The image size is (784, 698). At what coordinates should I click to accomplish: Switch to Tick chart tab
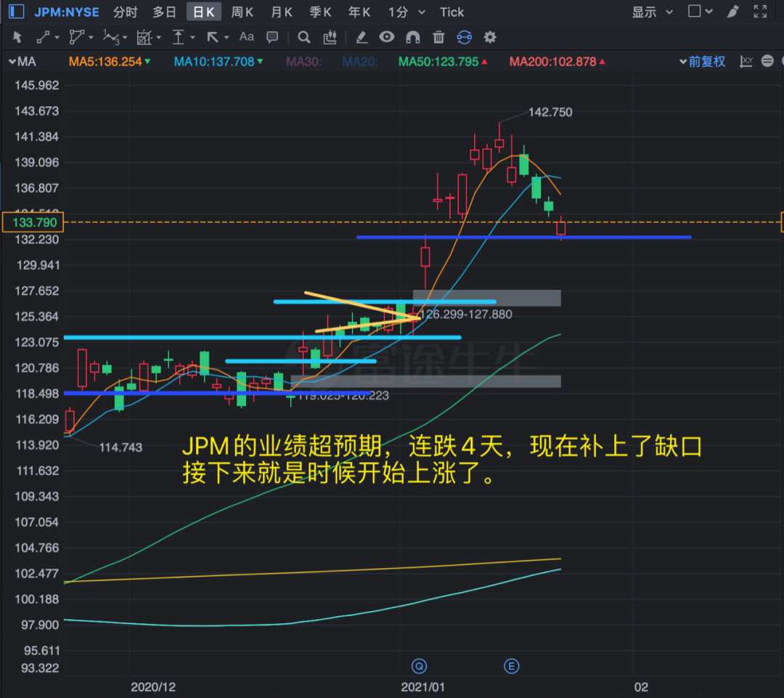point(452,12)
